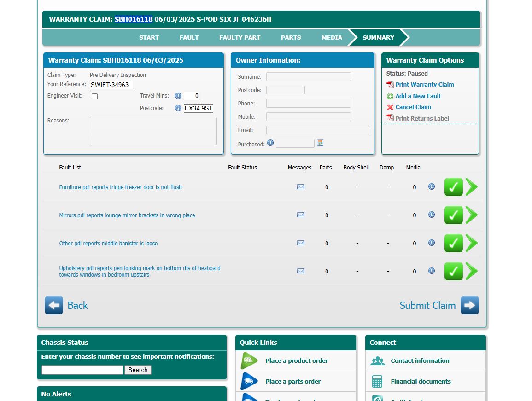The width and height of the screenshot is (532, 401).
Task: Open messages envelope for middle banister fault
Action: coord(301,243)
